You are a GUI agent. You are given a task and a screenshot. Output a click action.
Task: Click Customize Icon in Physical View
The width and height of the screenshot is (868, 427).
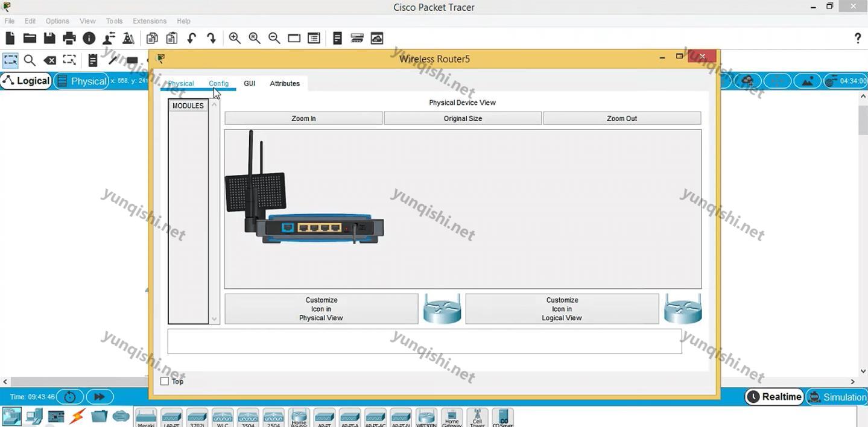tap(321, 309)
